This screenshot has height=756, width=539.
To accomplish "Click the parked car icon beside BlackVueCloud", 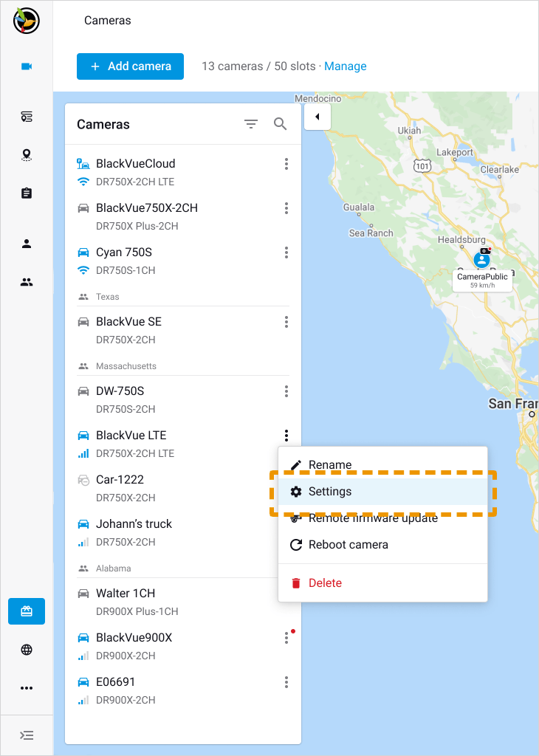I will coord(83,163).
